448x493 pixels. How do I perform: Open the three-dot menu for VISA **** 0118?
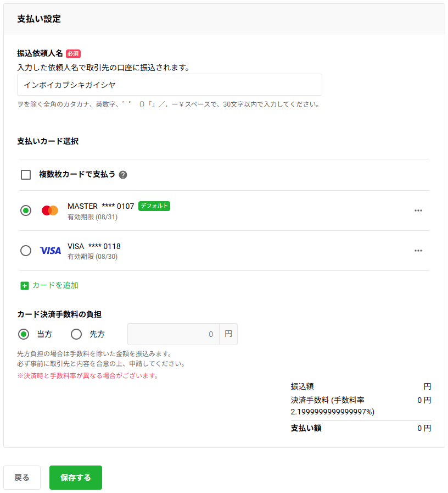[418, 251]
